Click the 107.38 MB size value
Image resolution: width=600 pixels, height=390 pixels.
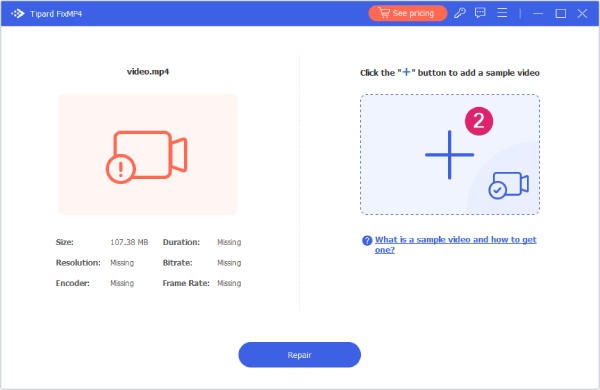coord(129,242)
